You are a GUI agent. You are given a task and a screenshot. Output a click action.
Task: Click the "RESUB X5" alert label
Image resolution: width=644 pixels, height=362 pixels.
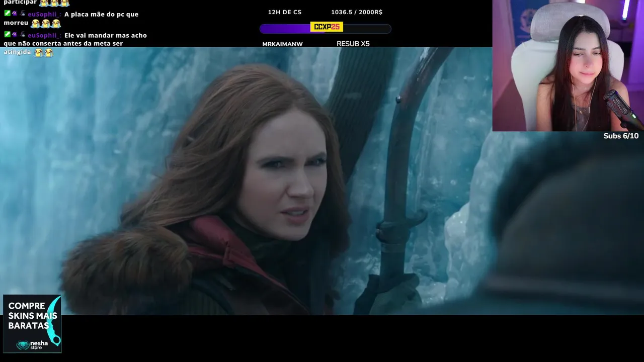pyautogui.click(x=353, y=44)
